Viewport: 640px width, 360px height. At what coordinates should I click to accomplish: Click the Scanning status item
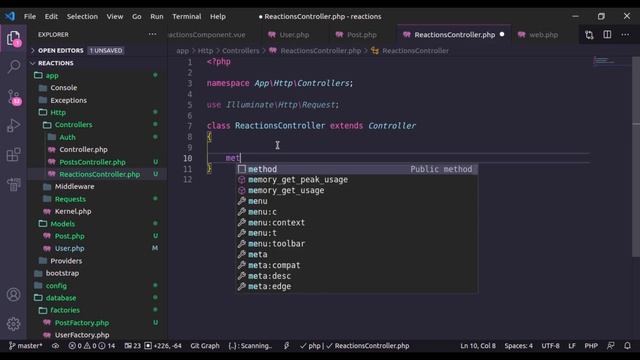(x=250, y=346)
